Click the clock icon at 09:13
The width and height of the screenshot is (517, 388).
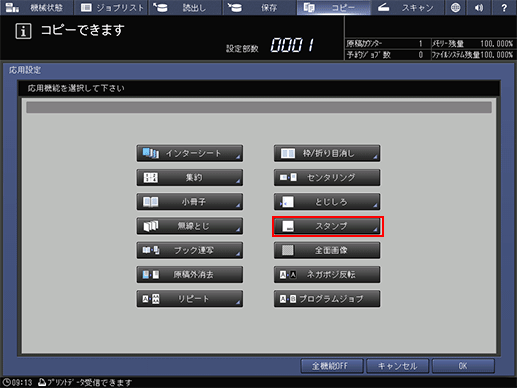click(6, 382)
